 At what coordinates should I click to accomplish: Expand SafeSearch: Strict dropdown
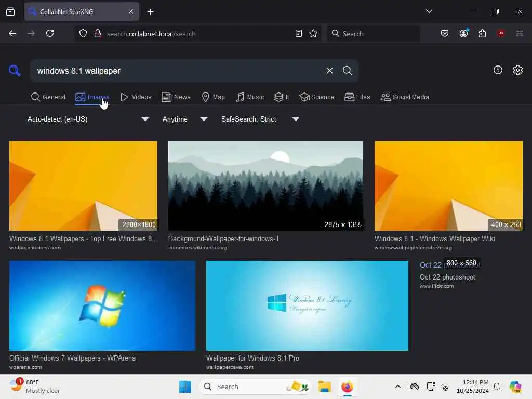click(260, 119)
